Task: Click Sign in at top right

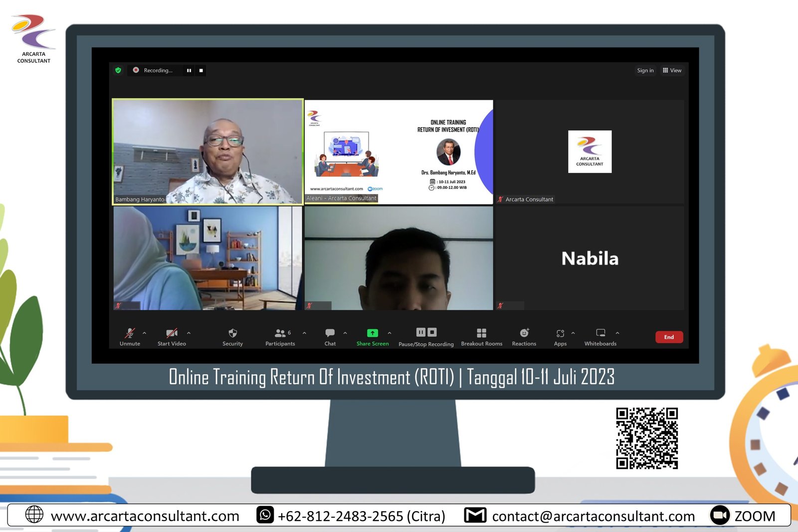Action: [x=645, y=70]
